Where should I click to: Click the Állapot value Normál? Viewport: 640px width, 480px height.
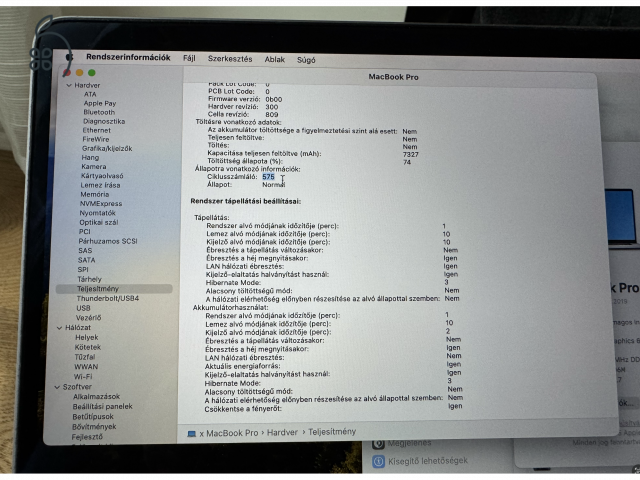coord(274,185)
